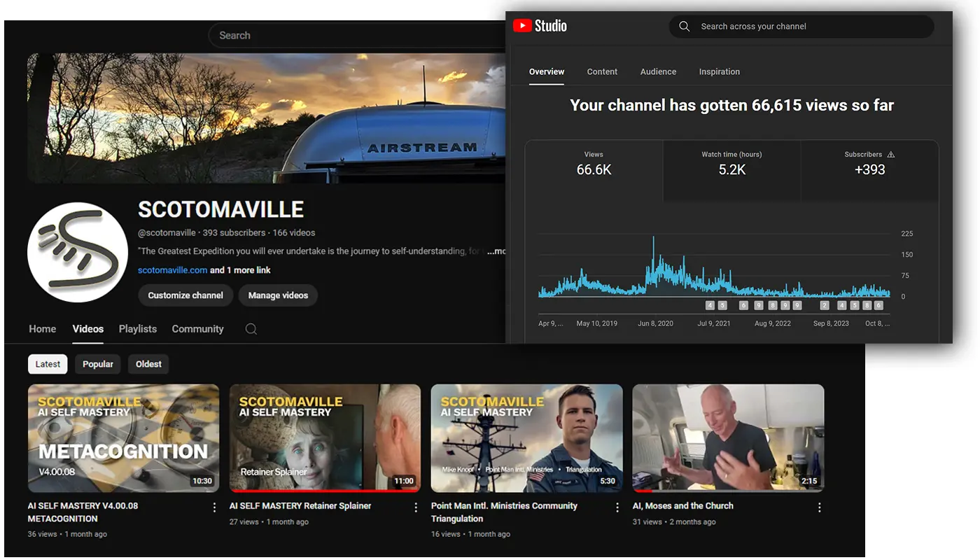Click the 5:30 duration badge
980x560 pixels.
click(607, 481)
